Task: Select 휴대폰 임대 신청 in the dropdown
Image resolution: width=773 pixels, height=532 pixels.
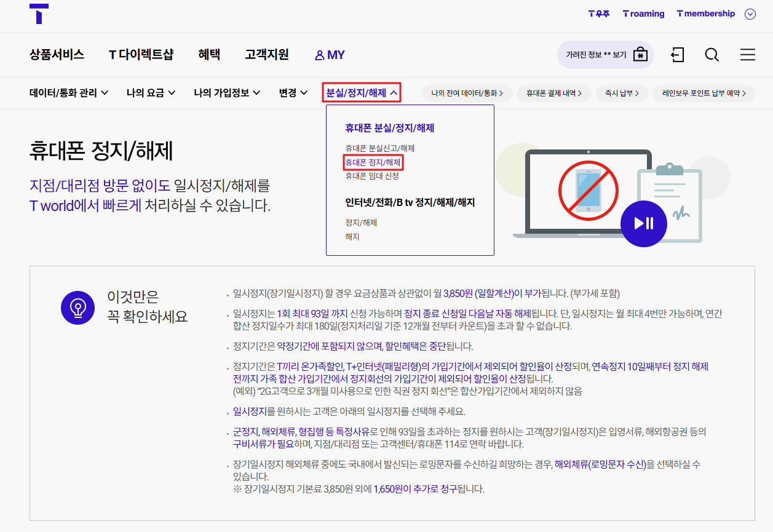Action: (x=372, y=176)
